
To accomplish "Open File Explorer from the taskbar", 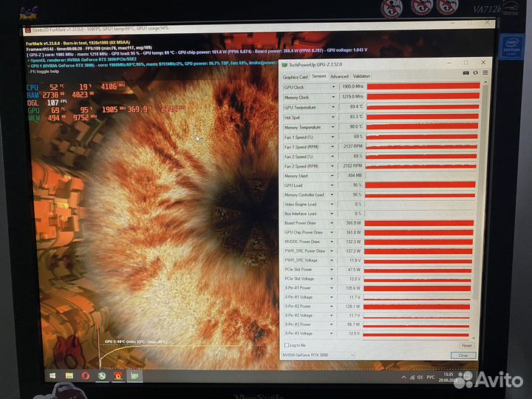I will click(69, 377).
